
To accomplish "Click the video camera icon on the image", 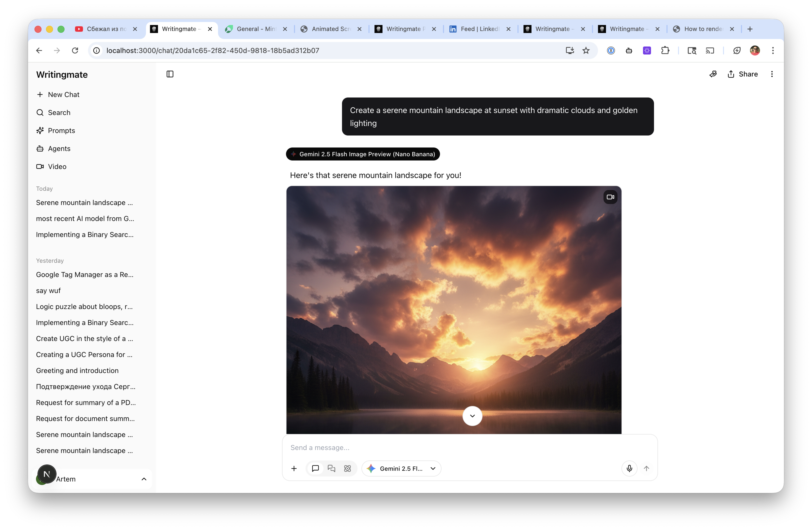I will point(610,197).
